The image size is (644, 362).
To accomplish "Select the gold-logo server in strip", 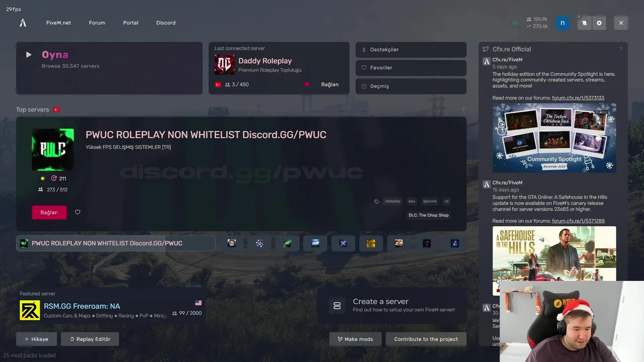I will point(371,243).
